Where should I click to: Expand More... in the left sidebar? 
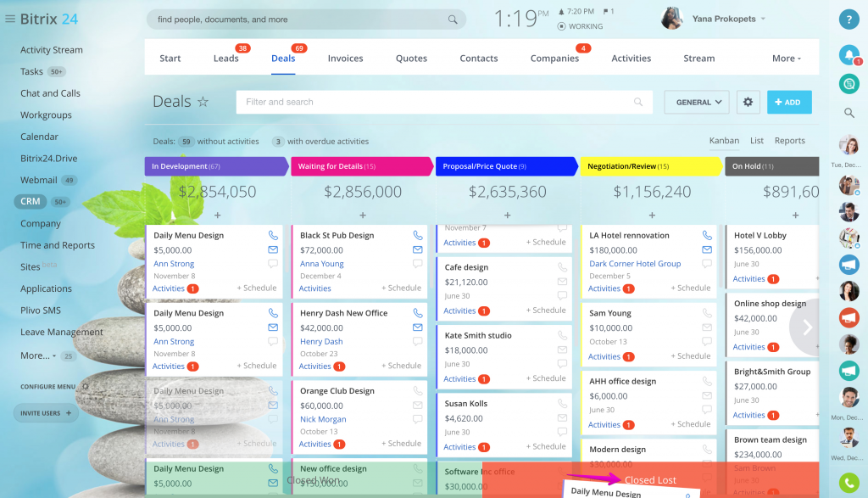tap(38, 355)
